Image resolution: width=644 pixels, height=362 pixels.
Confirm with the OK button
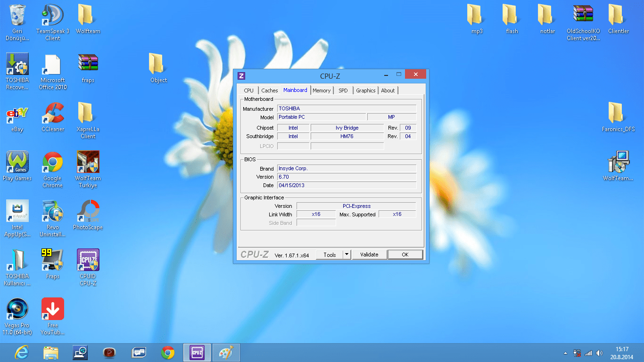click(405, 255)
